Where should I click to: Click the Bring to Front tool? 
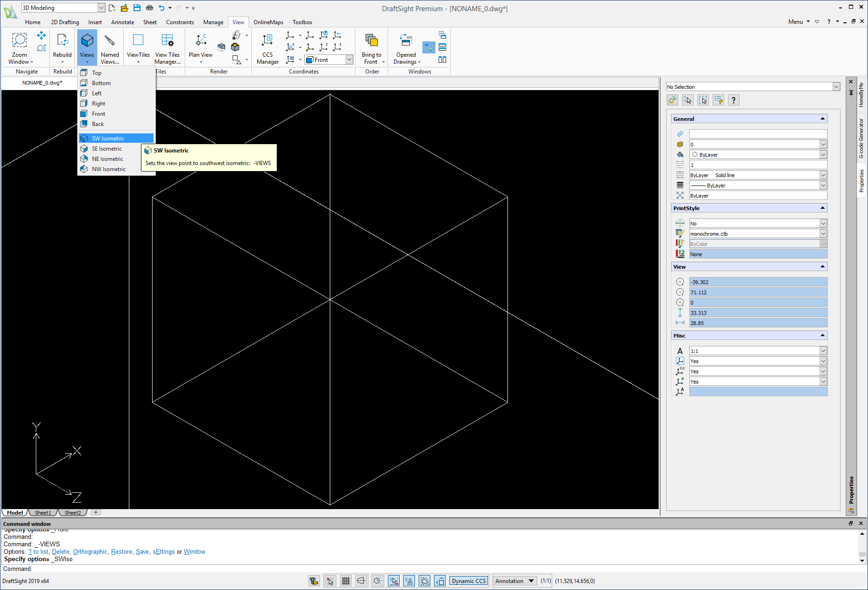371,46
